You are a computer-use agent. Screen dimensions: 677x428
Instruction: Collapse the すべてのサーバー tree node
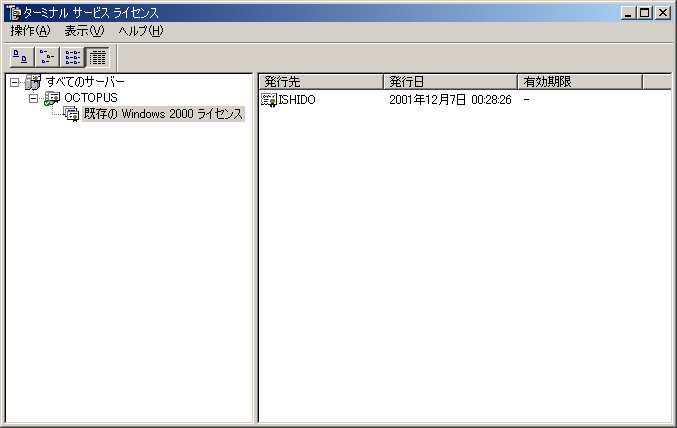[x=15, y=82]
